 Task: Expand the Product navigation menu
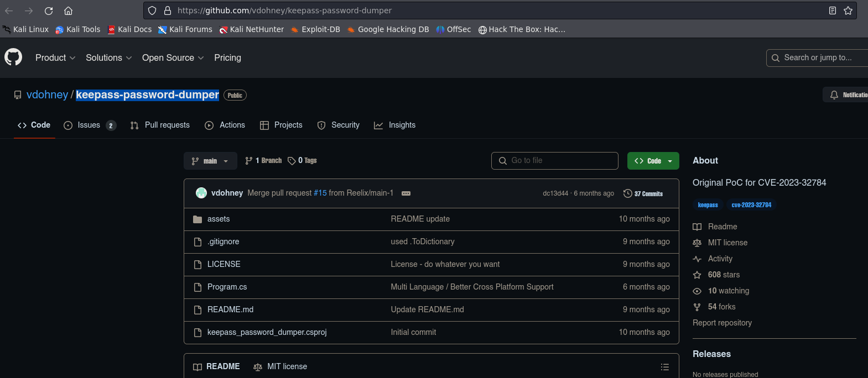coord(55,57)
